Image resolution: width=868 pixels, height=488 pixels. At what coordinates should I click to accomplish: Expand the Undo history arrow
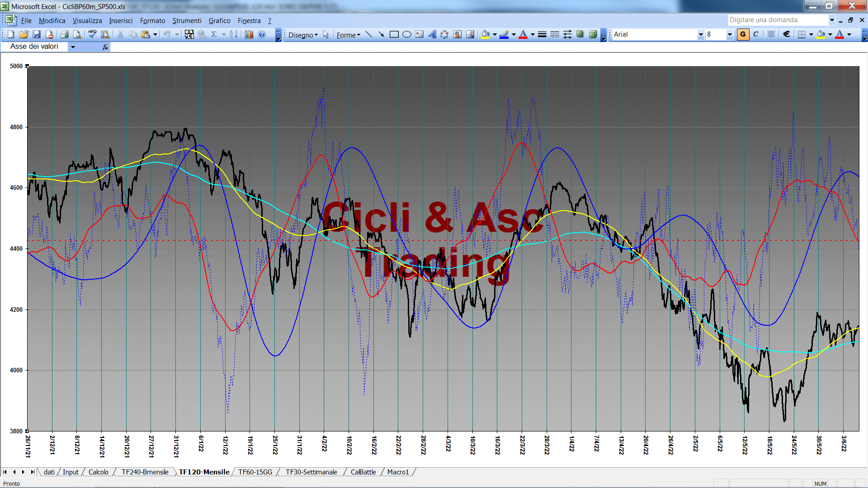click(177, 34)
